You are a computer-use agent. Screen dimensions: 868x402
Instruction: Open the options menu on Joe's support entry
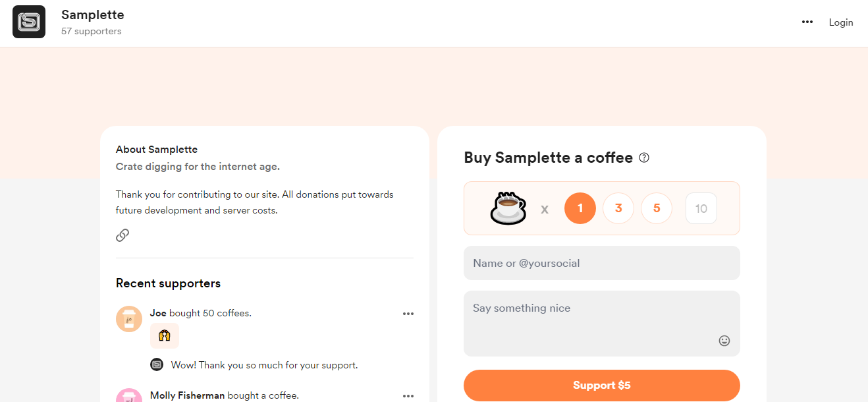[x=408, y=314]
